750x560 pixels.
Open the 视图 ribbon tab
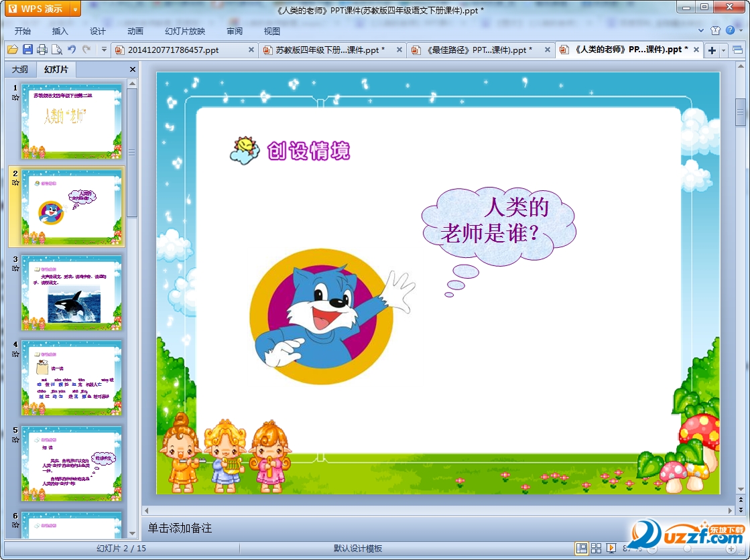pyautogui.click(x=271, y=31)
